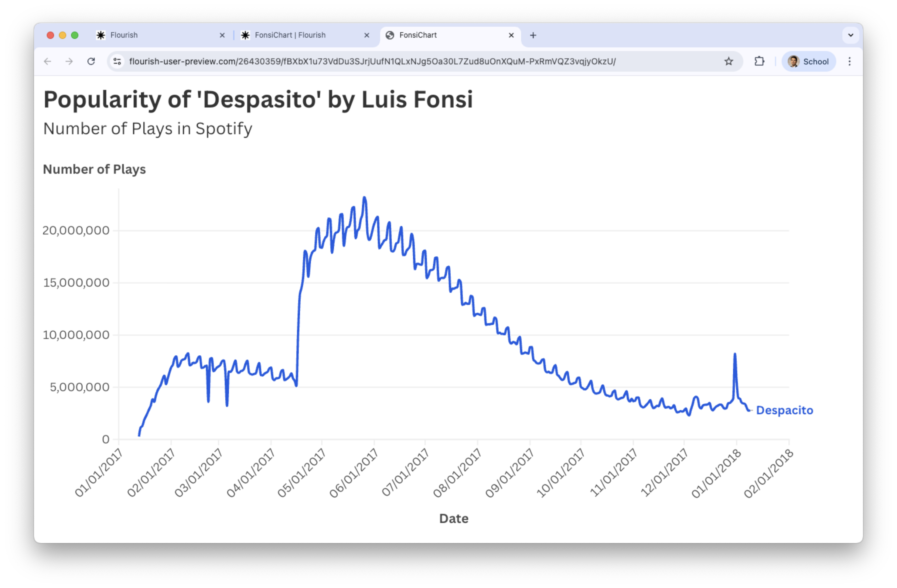Expand tab search dropdown chevron
Viewport: 897px width, 588px height.
pyautogui.click(x=851, y=36)
